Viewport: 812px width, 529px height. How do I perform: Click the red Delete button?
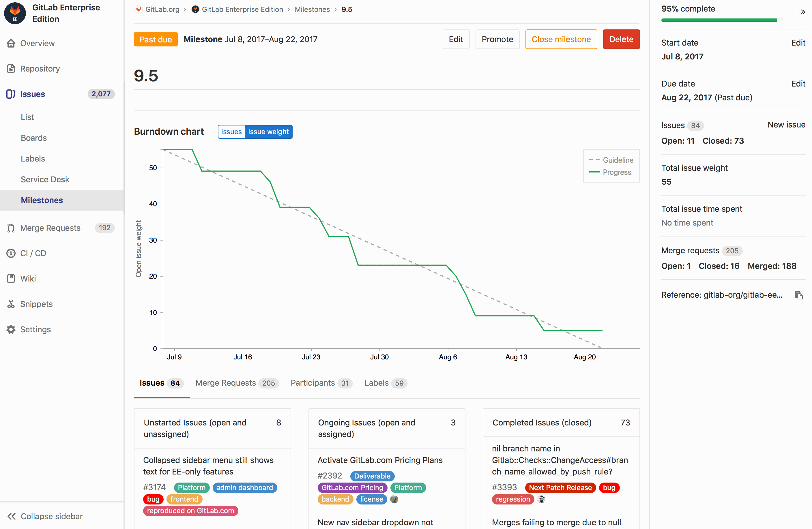621,39
